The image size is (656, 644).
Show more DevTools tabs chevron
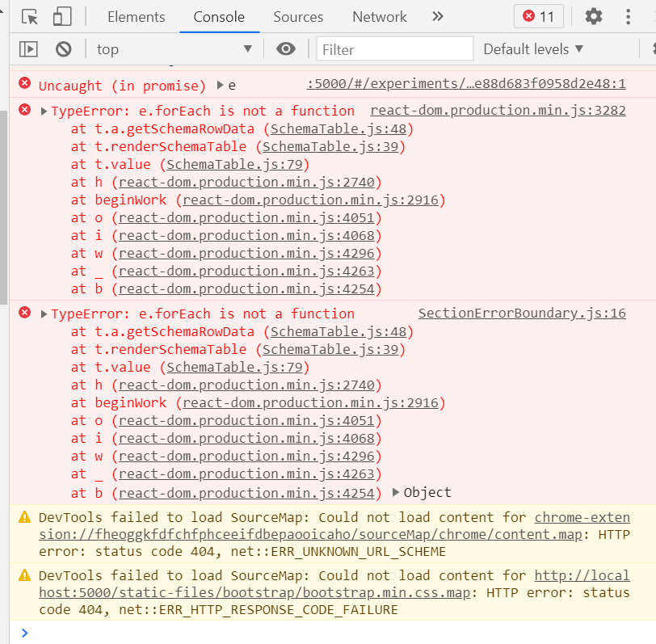point(438,17)
